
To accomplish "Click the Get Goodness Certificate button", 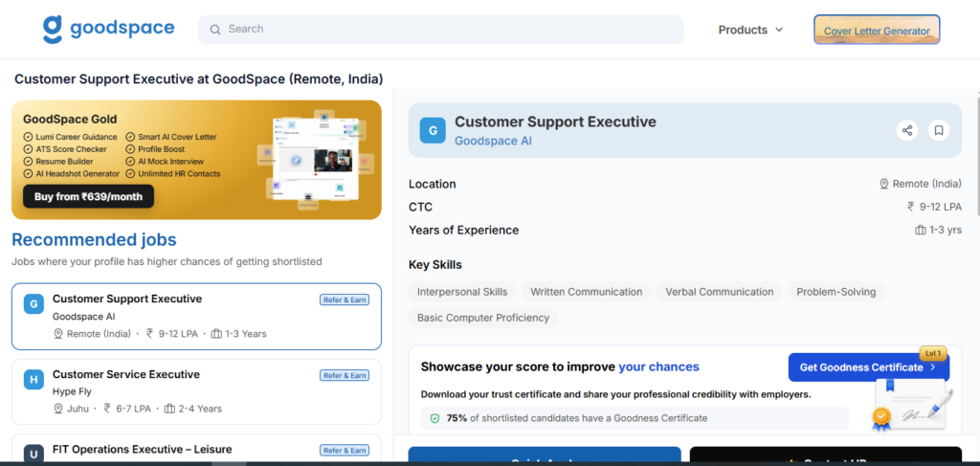I will [868, 367].
